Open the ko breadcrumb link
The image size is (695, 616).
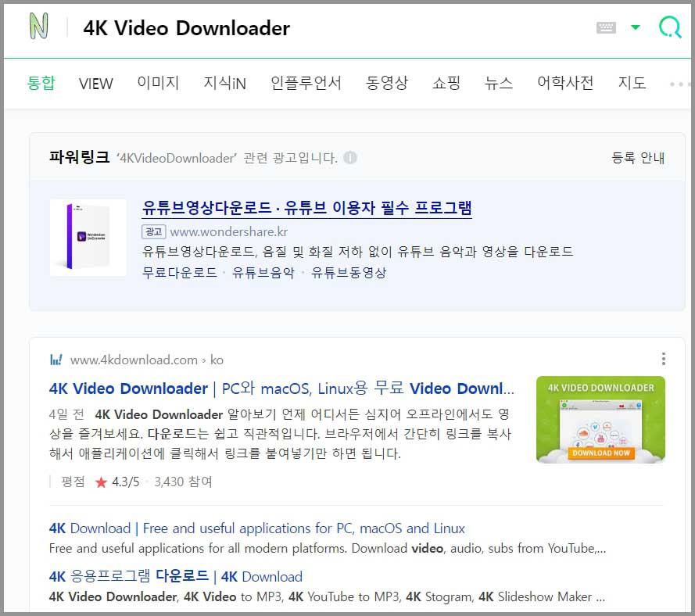pos(217,360)
